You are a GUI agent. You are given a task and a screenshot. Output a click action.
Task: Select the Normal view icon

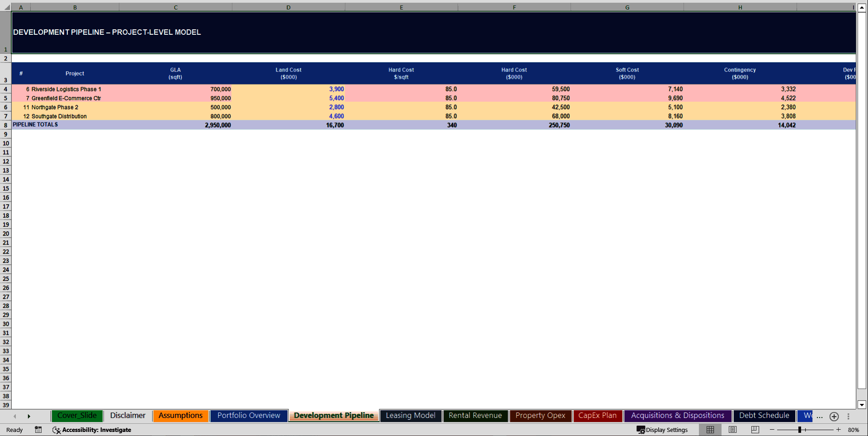pos(710,430)
